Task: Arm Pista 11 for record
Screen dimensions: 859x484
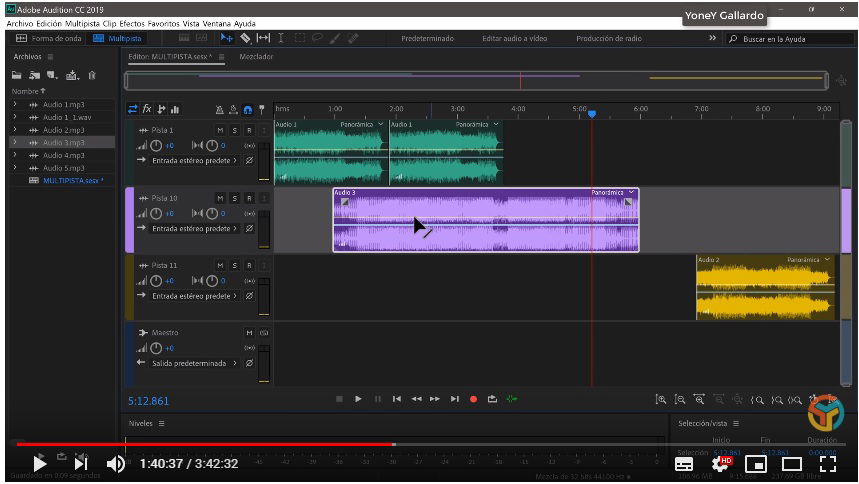Action: (249, 265)
